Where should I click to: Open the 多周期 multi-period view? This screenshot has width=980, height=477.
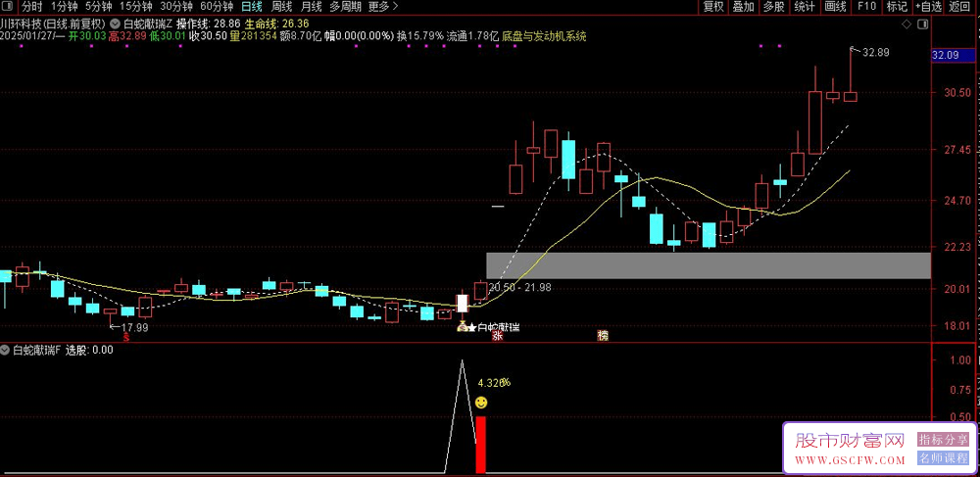[345, 7]
